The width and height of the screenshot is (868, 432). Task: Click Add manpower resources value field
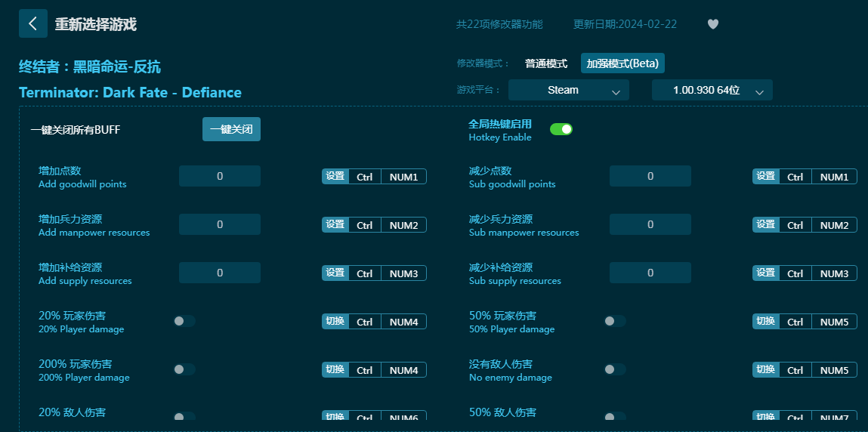[x=220, y=224]
